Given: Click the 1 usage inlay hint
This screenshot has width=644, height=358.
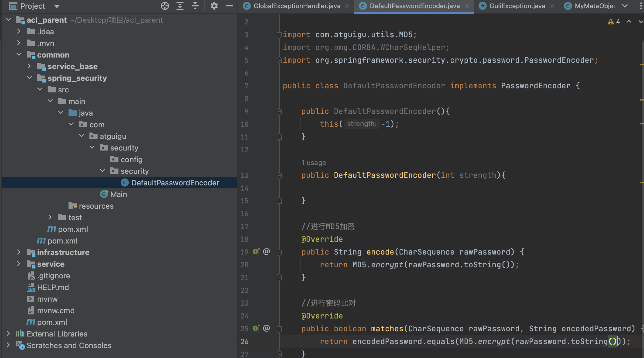Looking at the screenshot, I should pos(314,163).
